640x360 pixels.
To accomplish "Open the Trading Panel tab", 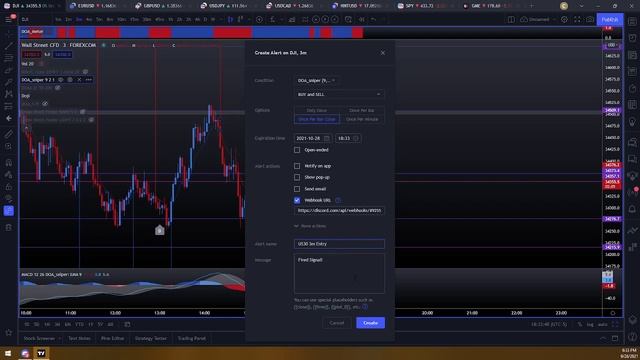I will [x=191, y=338].
